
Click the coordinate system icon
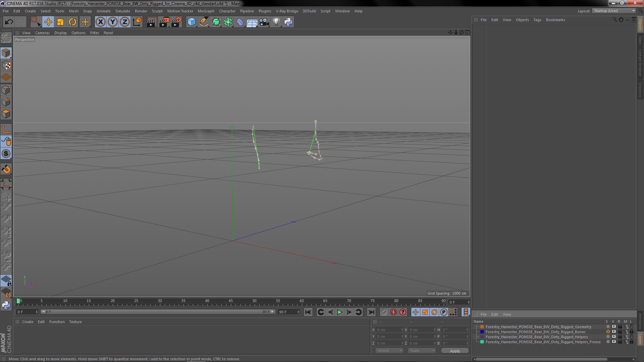[137, 22]
